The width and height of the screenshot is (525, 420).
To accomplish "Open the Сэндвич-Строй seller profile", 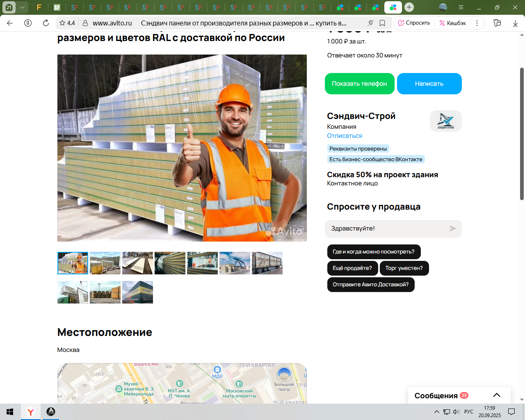I will (361, 116).
